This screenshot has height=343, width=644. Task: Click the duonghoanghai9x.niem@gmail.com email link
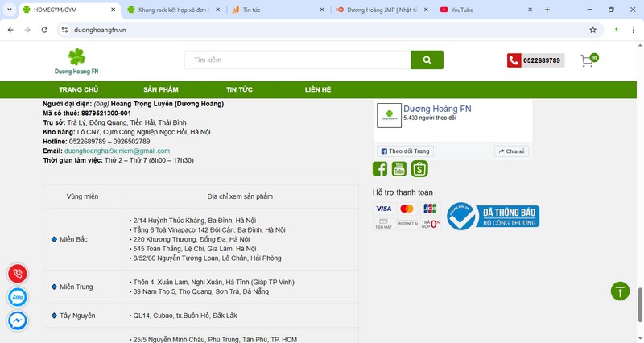[x=117, y=151]
